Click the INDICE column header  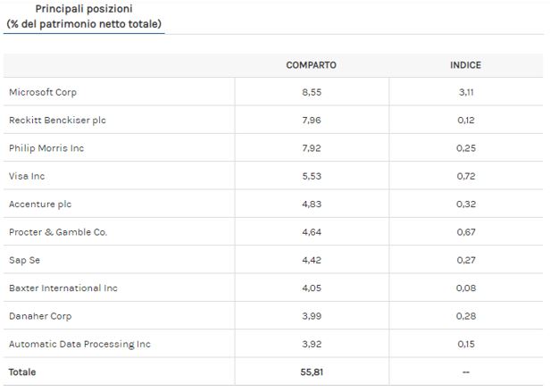pyautogui.click(x=465, y=65)
